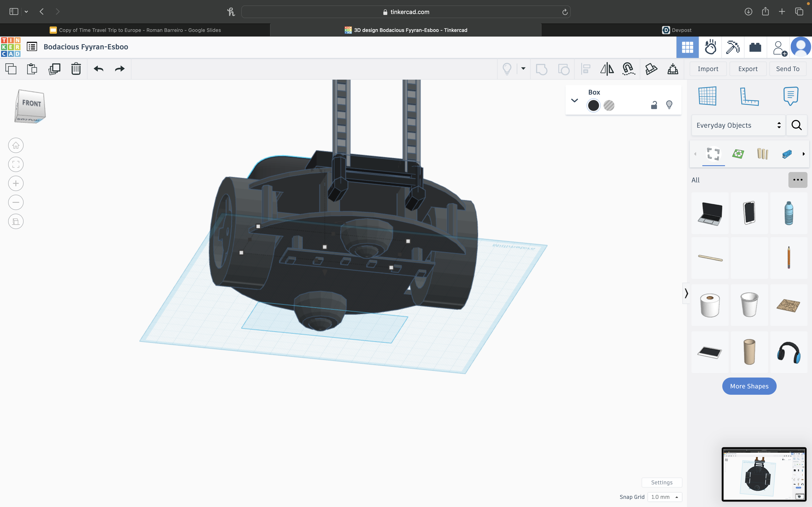812x507 pixels.
Task: Click the Cruise tool icon
Action: coord(628,69)
